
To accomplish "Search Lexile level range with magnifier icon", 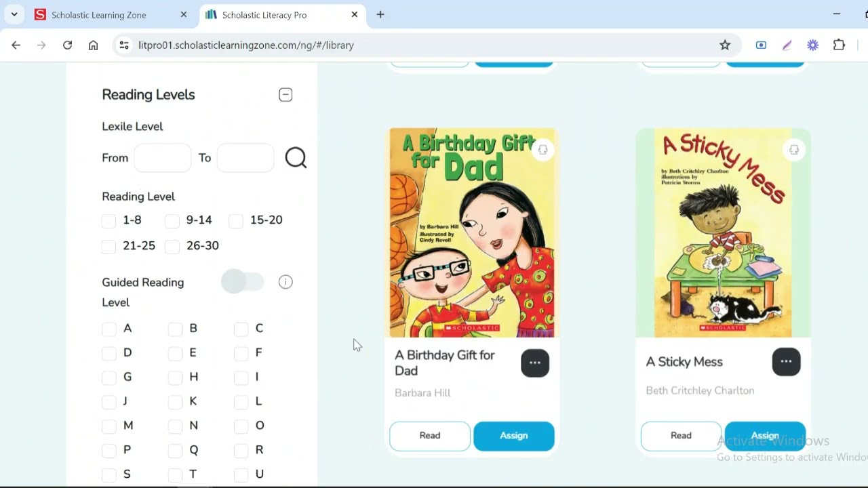I will point(296,158).
